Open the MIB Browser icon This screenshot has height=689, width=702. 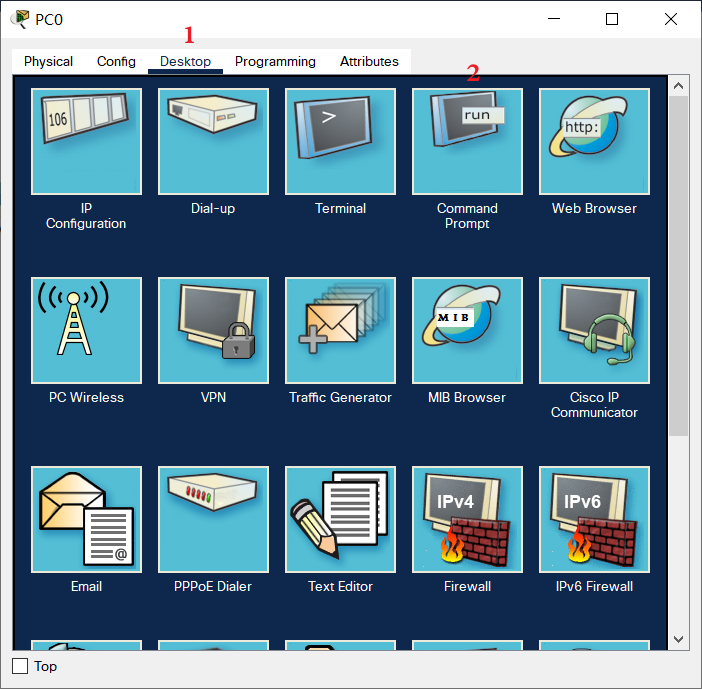point(467,330)
